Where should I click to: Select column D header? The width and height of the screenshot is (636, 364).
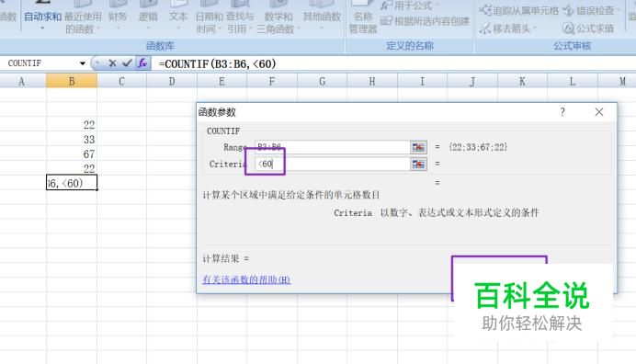tap(172, 82)
